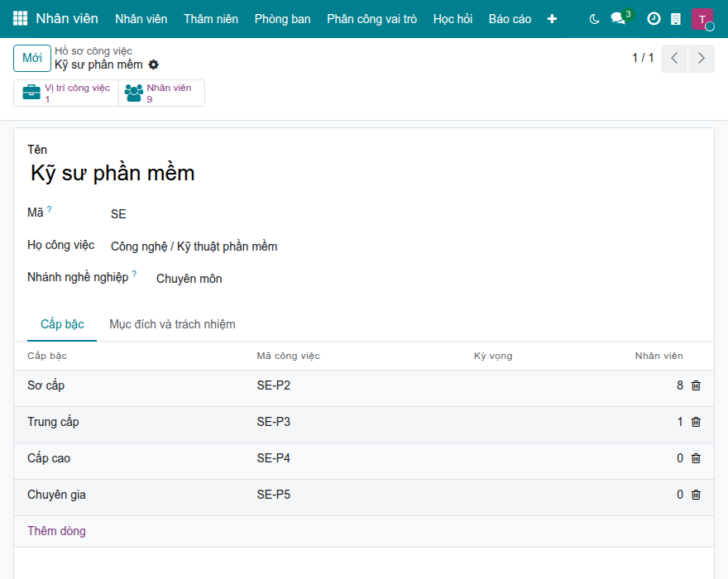Delete the Cấp cao row
Screen dimensions: 728x579
coord(696,458)
